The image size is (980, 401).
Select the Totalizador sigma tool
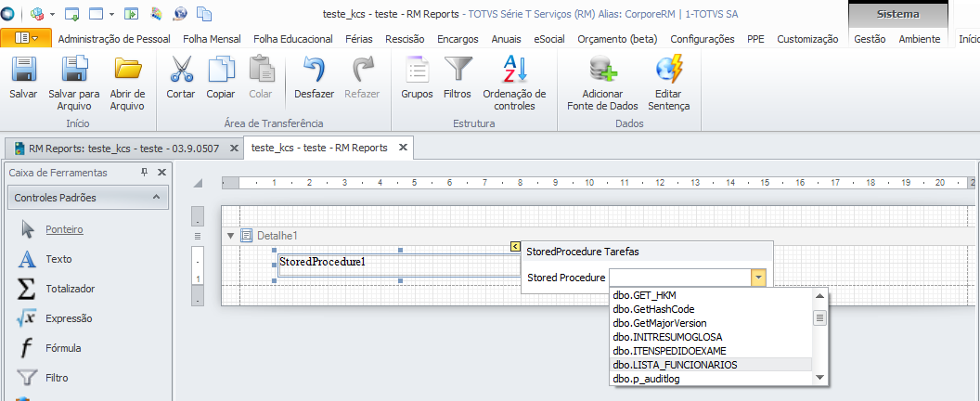click(70, 289)
